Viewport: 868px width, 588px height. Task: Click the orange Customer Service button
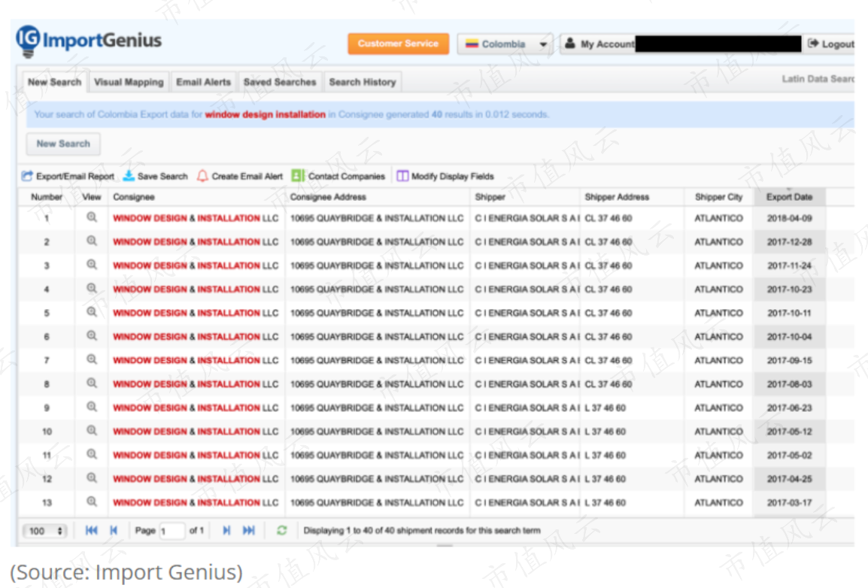398,44
